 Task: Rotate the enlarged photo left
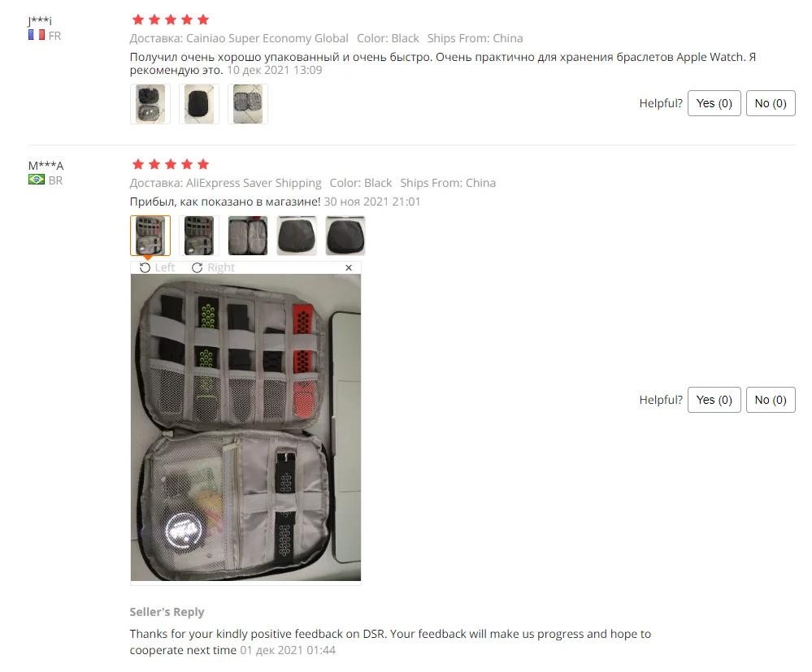coord(158,267)
